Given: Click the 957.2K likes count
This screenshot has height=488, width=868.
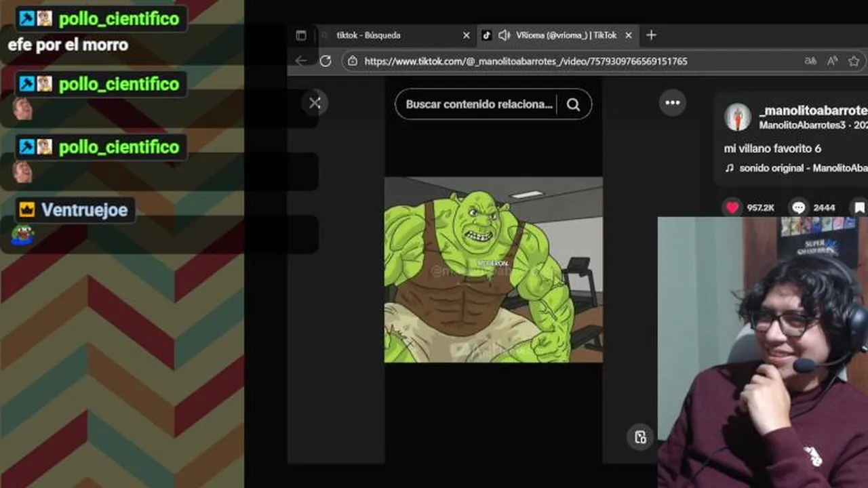Looking at the screenshot, I should pos(760,208).
